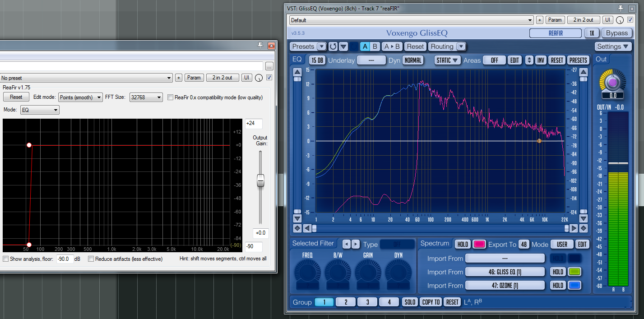
Task: Toggle the SOLO button for the group
Action: pyautogui.click(x=410, y=302)
